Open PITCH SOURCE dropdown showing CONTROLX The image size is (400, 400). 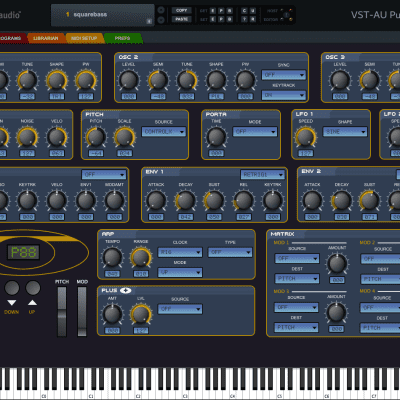[x=164, y=132]
